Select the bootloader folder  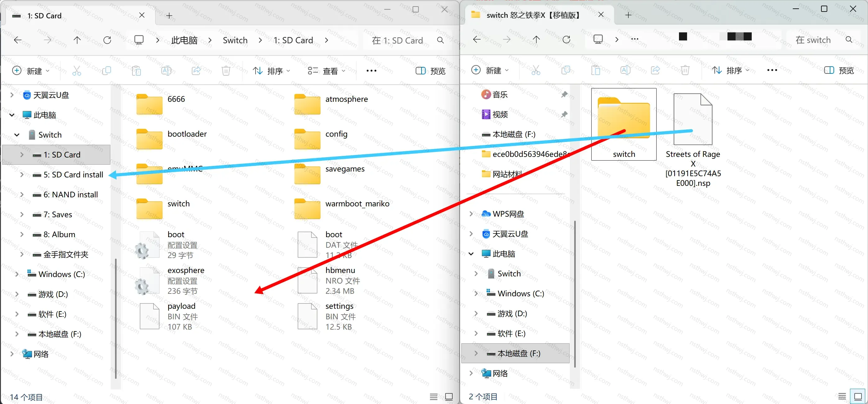(x=172, y=139)
